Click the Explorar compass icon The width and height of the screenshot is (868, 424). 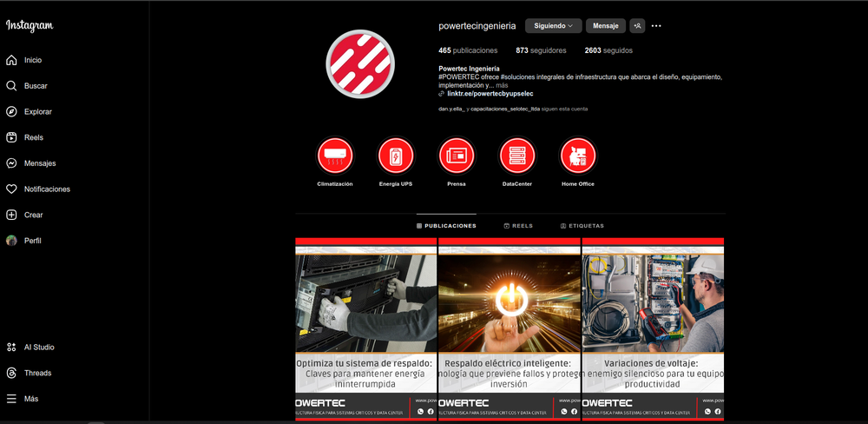[x=11, y=111]
